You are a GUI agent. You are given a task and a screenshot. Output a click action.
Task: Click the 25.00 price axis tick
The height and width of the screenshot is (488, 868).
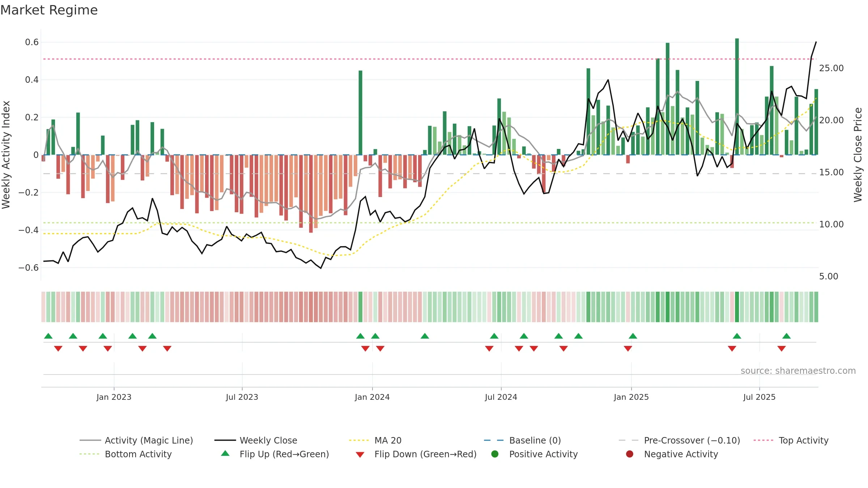(x=831, y=68)
